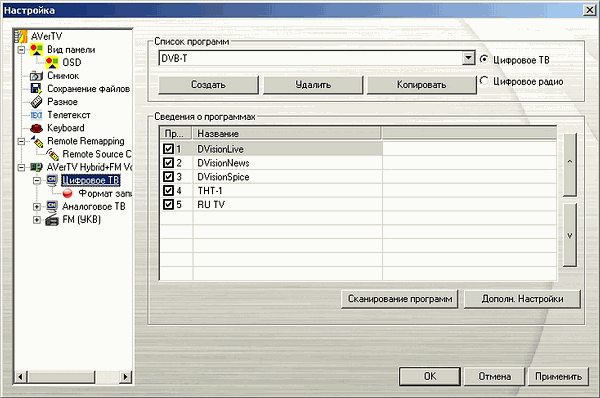This screenshot has width=600, height=398.
Task: Close the Настройка dialog window
Action: point(590,10)
